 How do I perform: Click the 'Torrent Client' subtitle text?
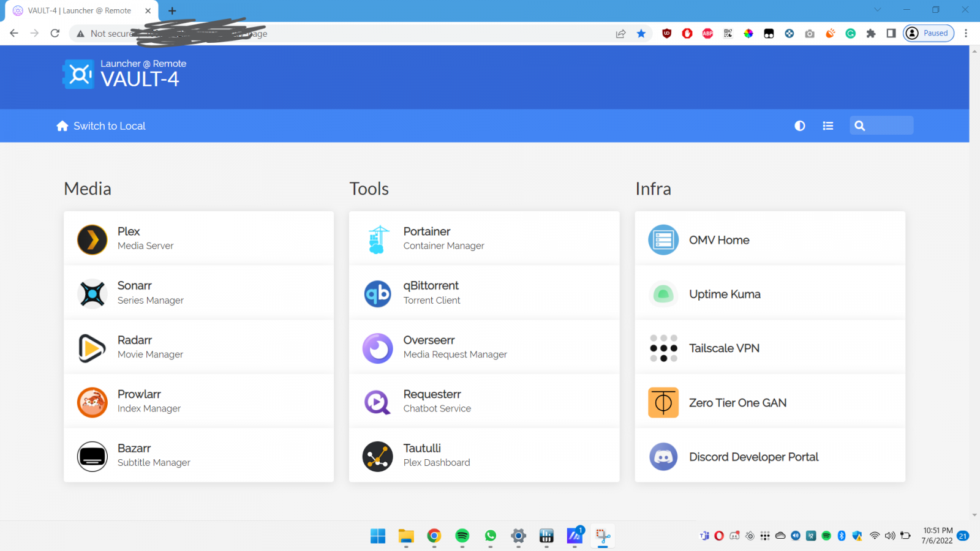[432, 300]
